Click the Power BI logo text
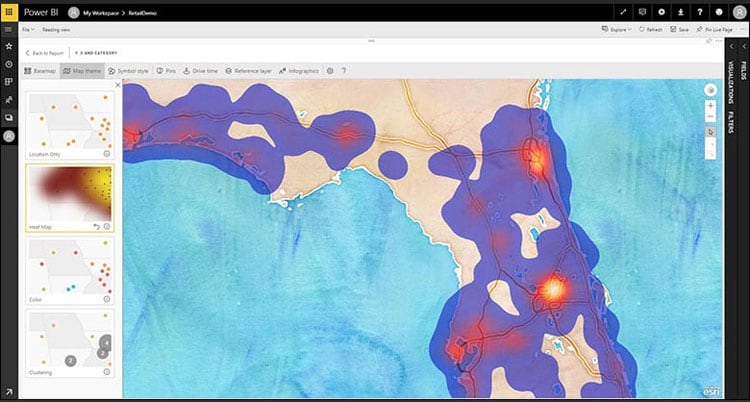This screenshot has height=402, width=750. click(x=41, y=12)
